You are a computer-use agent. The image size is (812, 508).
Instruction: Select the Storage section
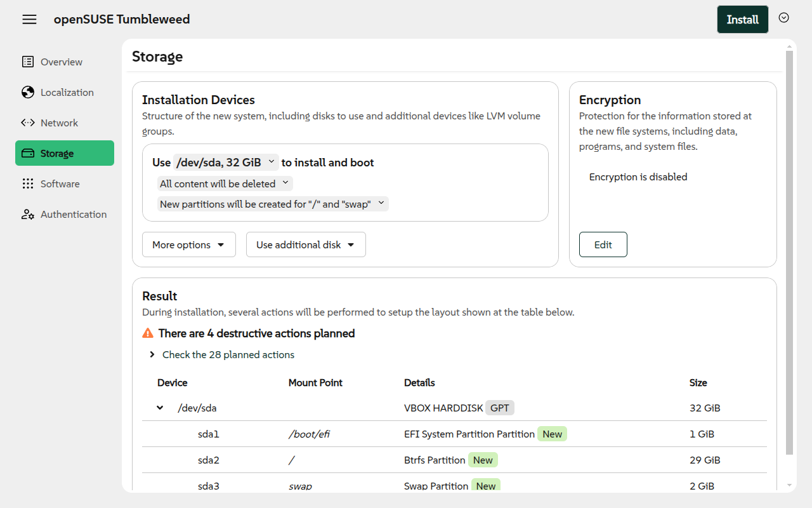click(x=65, y=153)
